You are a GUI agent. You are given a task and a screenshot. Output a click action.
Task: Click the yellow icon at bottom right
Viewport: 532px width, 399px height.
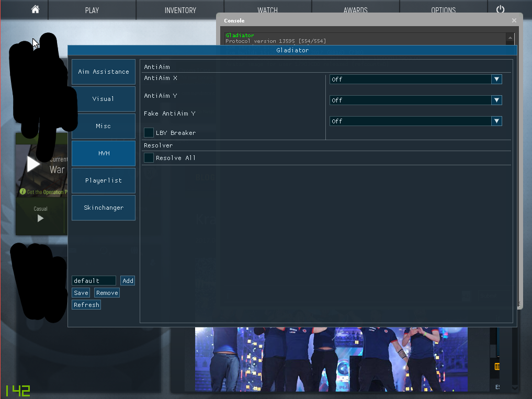pyautogui.click(x=497, y=367)
